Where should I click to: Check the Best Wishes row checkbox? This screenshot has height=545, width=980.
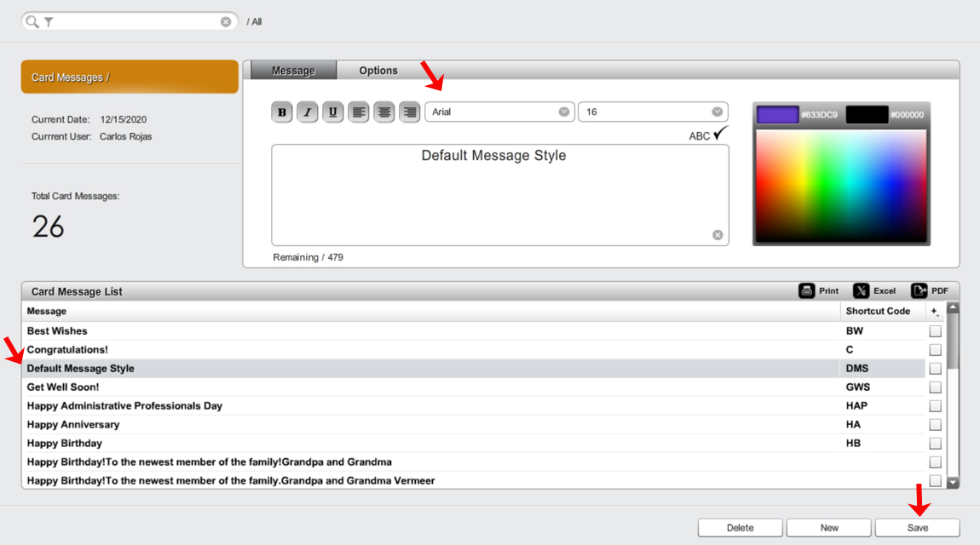935,331
